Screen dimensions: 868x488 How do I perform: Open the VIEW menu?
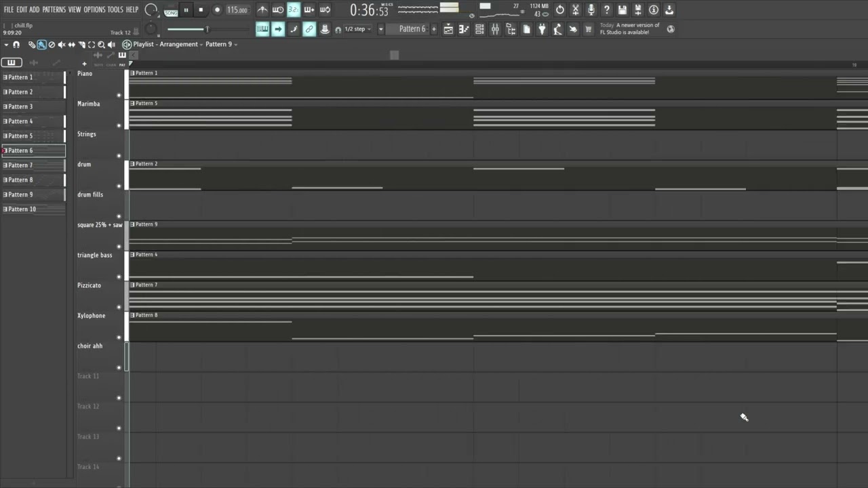click(75, 9)
